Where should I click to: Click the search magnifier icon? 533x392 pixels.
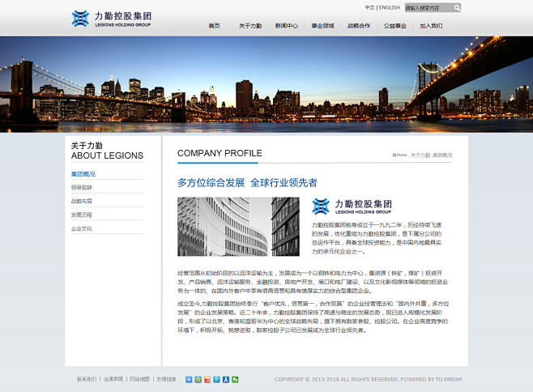point(457,7)
